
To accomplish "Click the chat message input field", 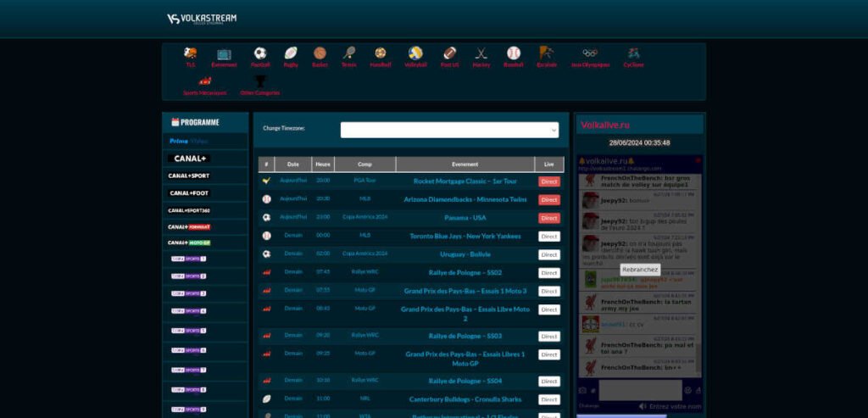I will pyautogui.click(x=640, y=390).
